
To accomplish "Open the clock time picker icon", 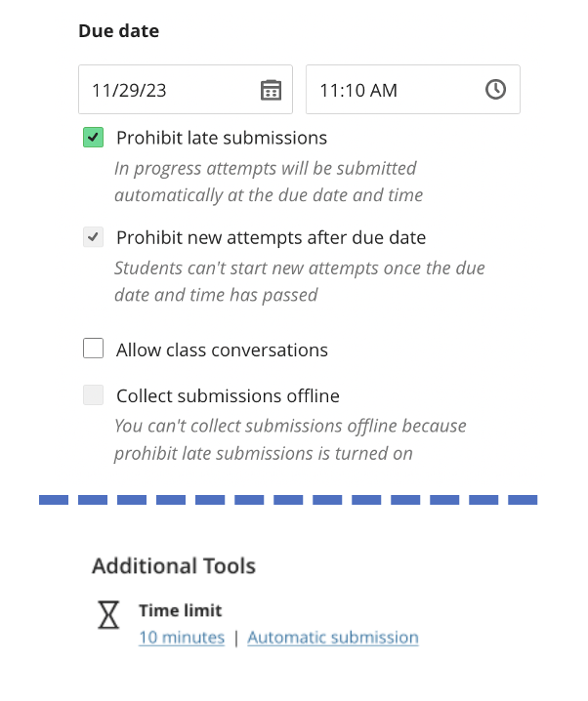I will (x=496, y=90).
